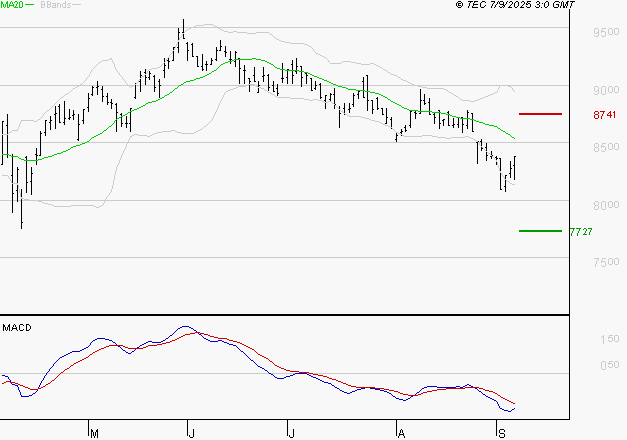Click the 050 MACD axis label
The height and width of the screenshot is (440, 627).
(x=610, y=365)
